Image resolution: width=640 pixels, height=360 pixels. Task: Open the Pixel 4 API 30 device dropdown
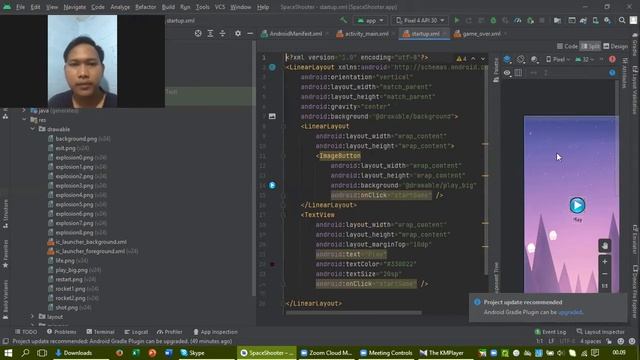[420, 20]
